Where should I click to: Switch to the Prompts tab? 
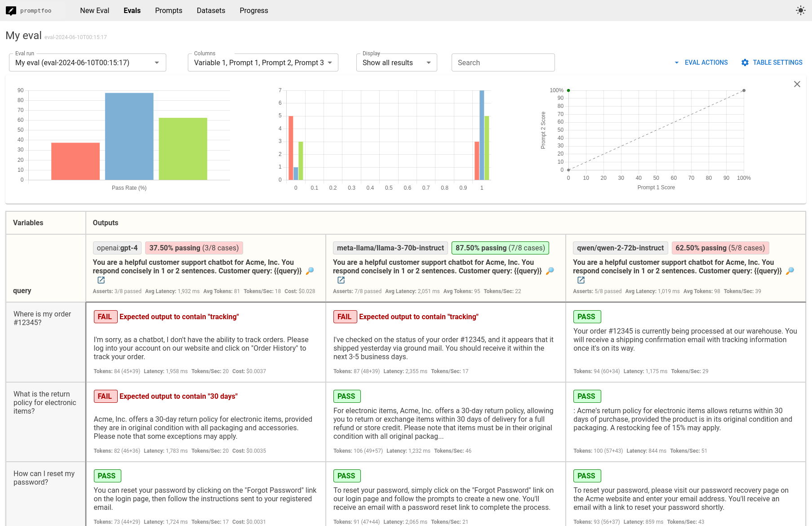pos(169,10)
